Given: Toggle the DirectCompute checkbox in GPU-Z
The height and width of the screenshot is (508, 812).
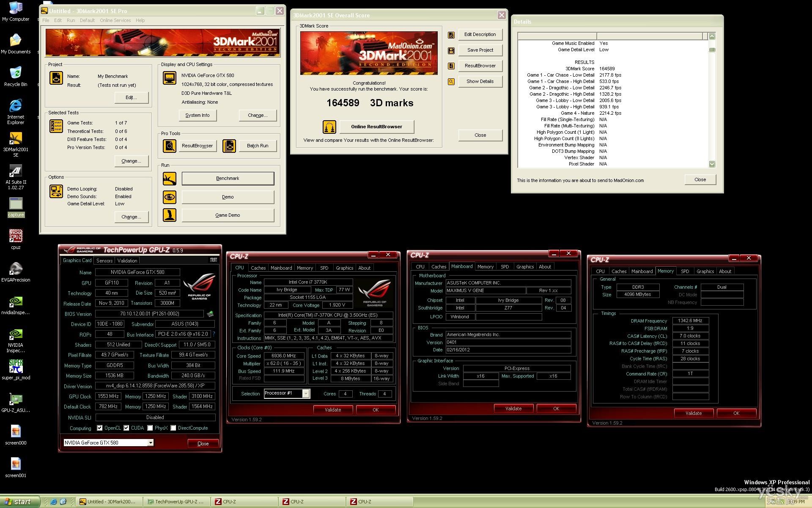Looking at the screenshot, I should click(x=173, y=428).
